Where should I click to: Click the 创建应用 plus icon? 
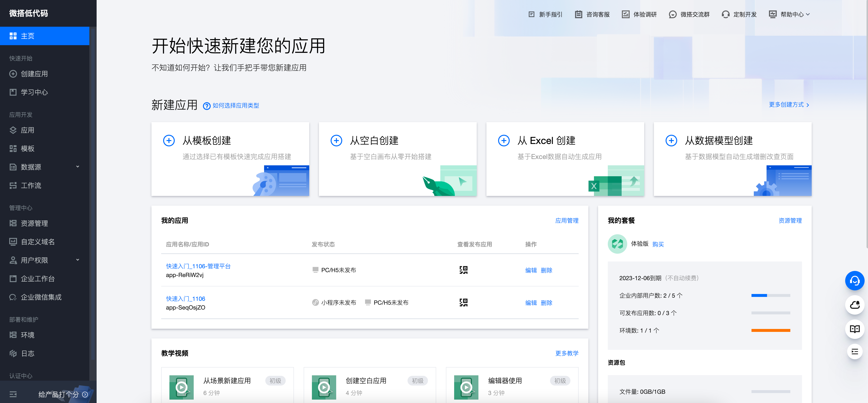[x=13, y=74]
